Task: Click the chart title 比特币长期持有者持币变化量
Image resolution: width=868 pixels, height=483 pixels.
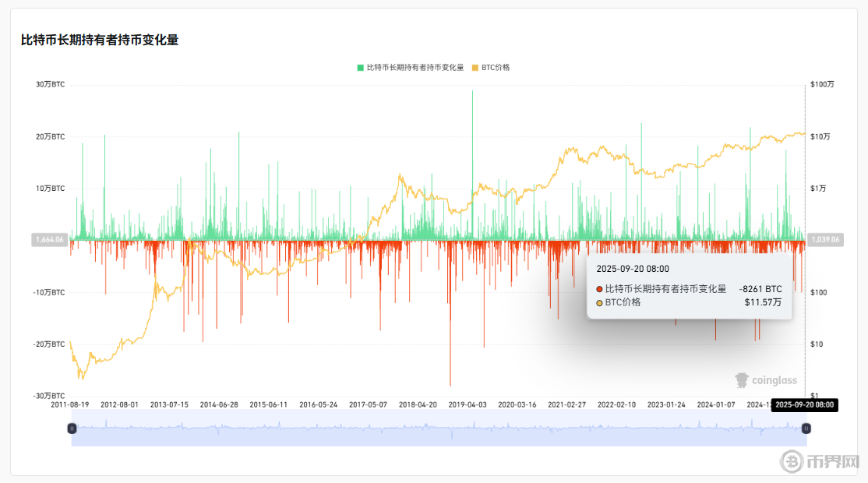Action: [100, 40]
